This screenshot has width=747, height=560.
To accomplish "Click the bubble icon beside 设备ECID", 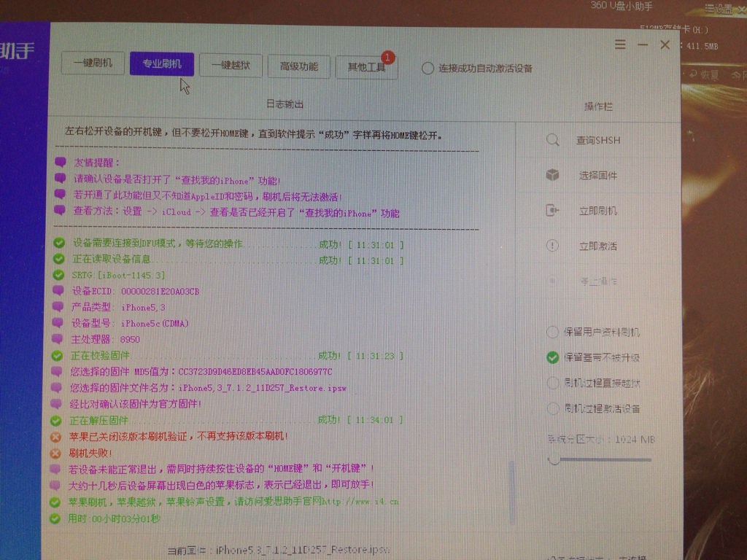I will tap(58, 290).
